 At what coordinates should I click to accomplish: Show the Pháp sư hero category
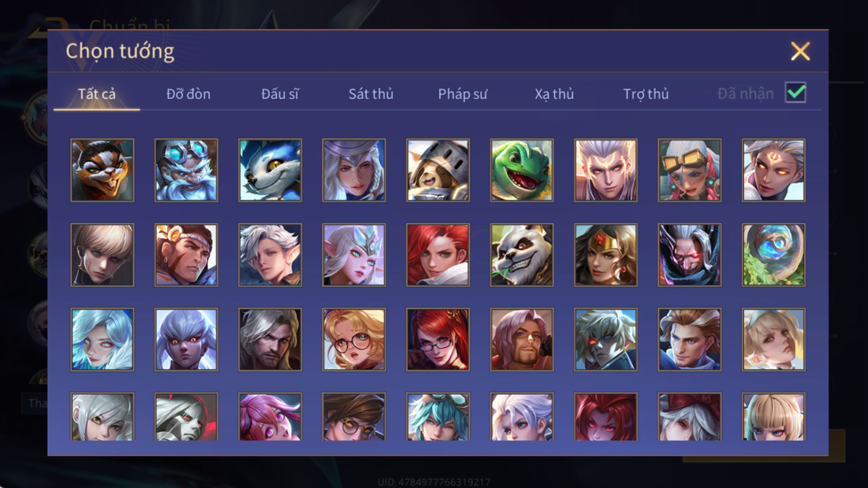pos(463,94)
